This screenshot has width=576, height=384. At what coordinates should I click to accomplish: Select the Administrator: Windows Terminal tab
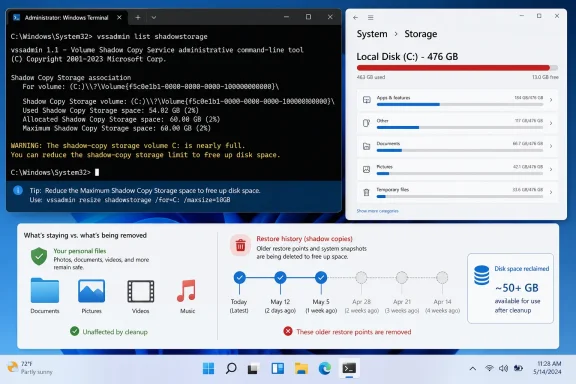[x=68, y=18]
